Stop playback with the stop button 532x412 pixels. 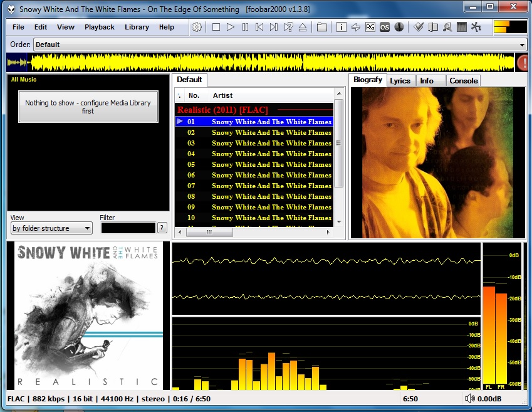(x=216, y=27)
